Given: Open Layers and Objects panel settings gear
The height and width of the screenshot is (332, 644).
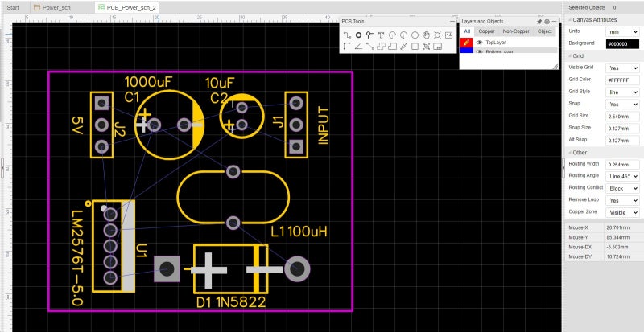Looking at the screenshot, I should coord(547,22).
